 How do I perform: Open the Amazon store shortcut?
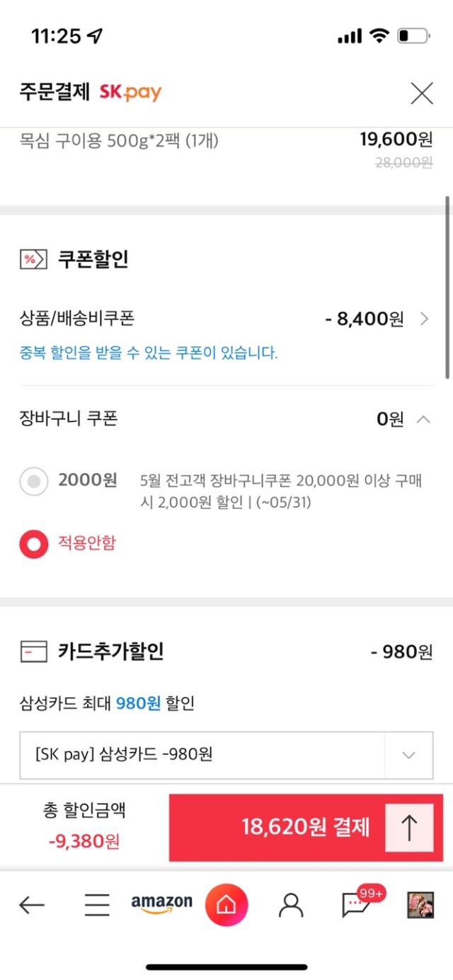click(x=161, y=904)
